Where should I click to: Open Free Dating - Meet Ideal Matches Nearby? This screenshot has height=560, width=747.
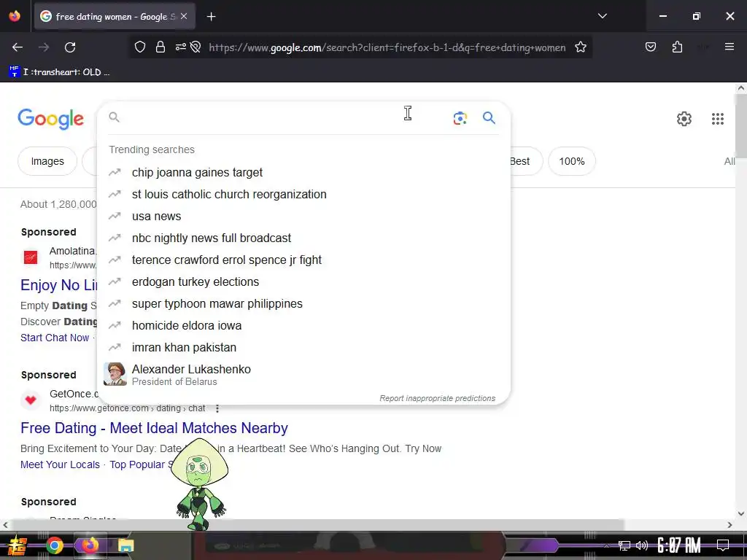coord(154,428)
